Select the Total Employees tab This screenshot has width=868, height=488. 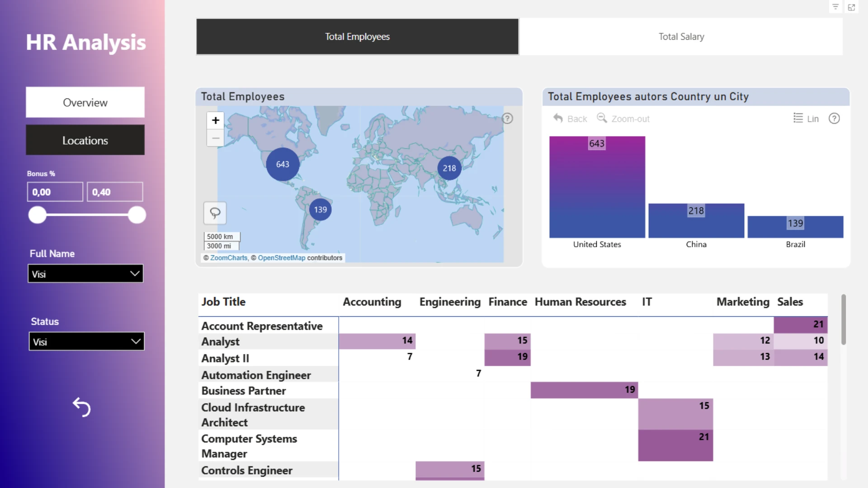coord(357,37)
